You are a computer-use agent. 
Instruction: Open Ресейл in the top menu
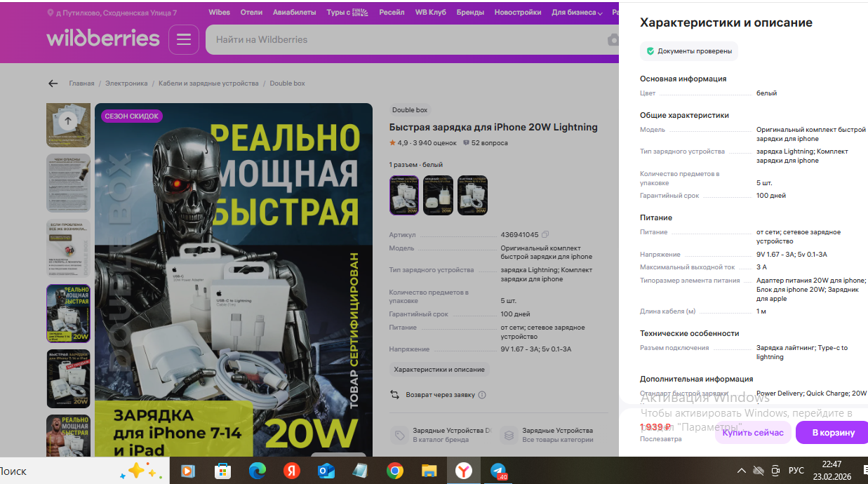click(x=392, y=13)
